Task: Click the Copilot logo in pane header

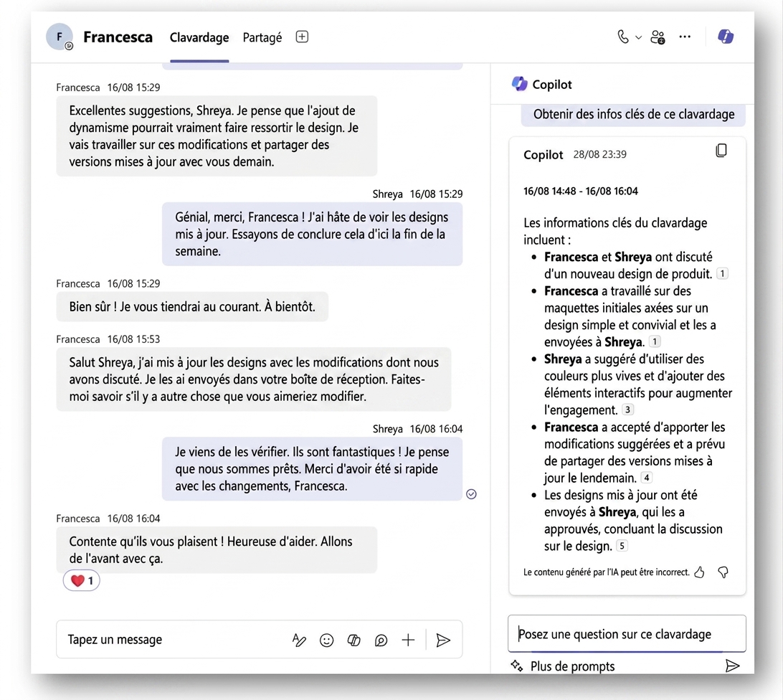Action: coord(519,84)
